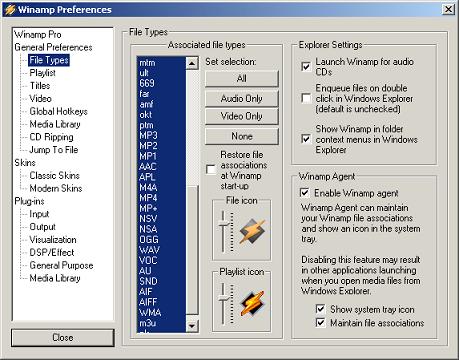Select WMA in the file types list
The height and width of the screenshot is (360, 459).
pyautogui.click(x=161, y=312)
